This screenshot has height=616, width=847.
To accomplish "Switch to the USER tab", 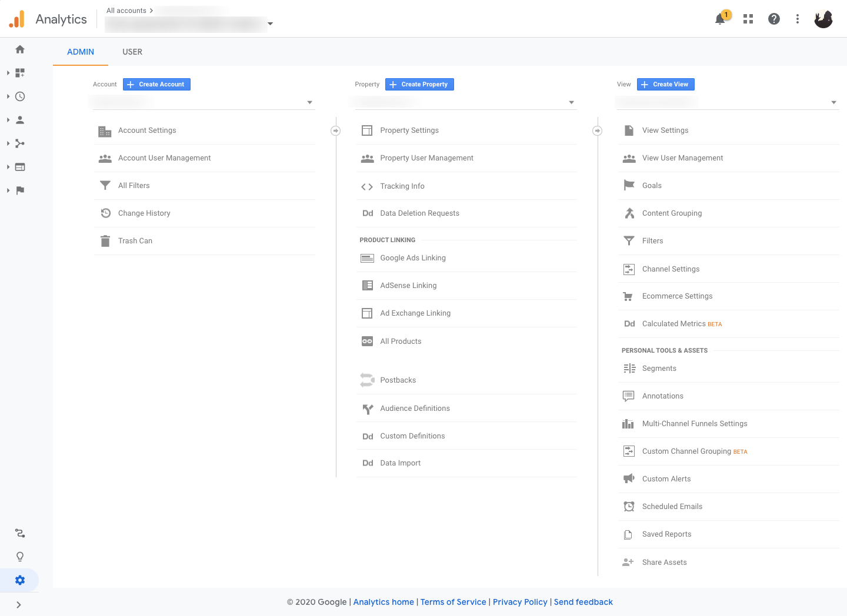I will 132,52.
